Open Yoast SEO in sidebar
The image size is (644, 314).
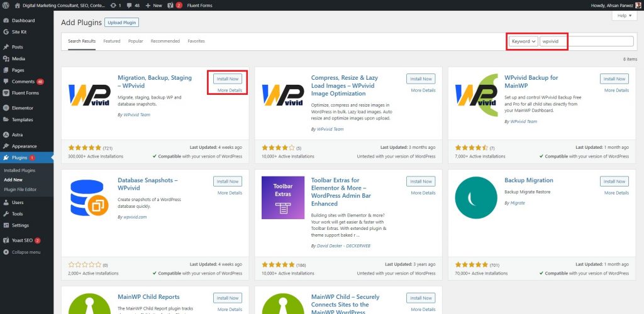point(23,241)
